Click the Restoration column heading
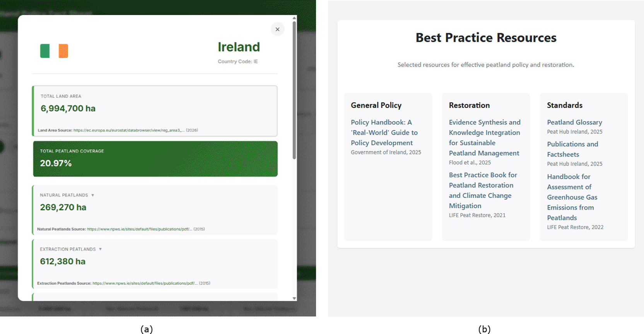Screen dimensions: 644x334 (469, 105)
